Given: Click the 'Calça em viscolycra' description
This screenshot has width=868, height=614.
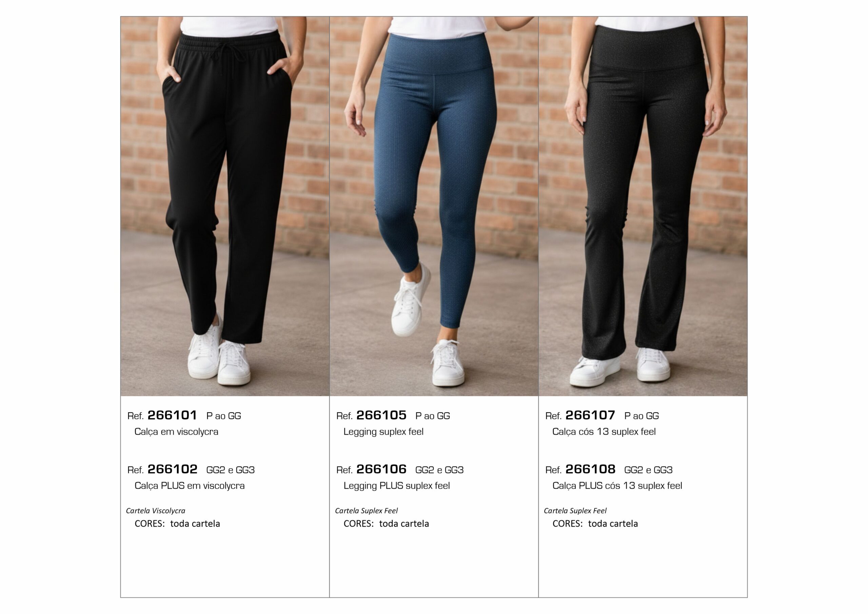Looking at the screenshot, I should (x=177, y=431).
